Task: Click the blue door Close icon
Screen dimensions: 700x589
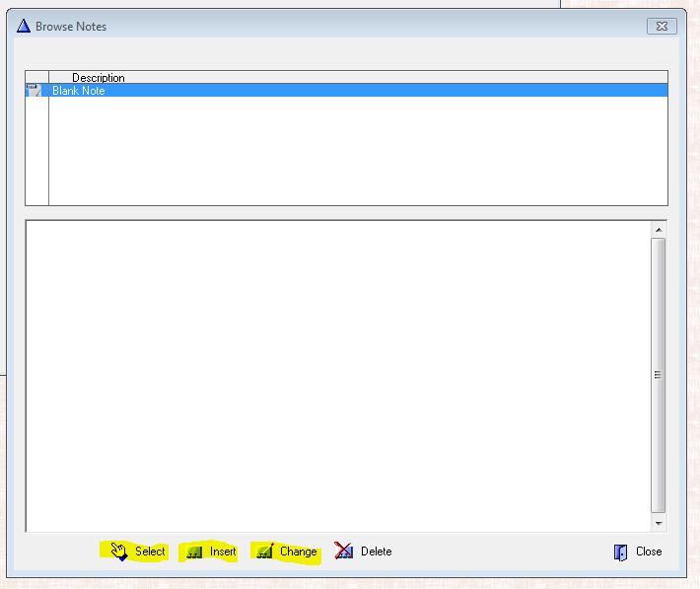Action: pos(620,552)
